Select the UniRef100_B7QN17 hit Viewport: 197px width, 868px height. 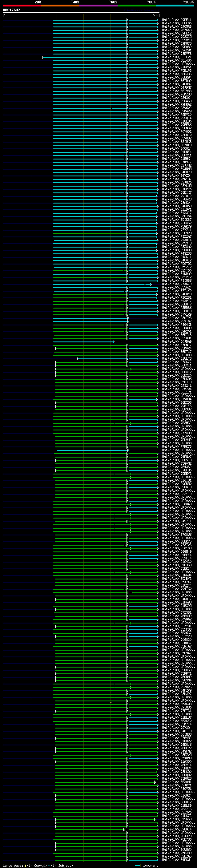176,345
